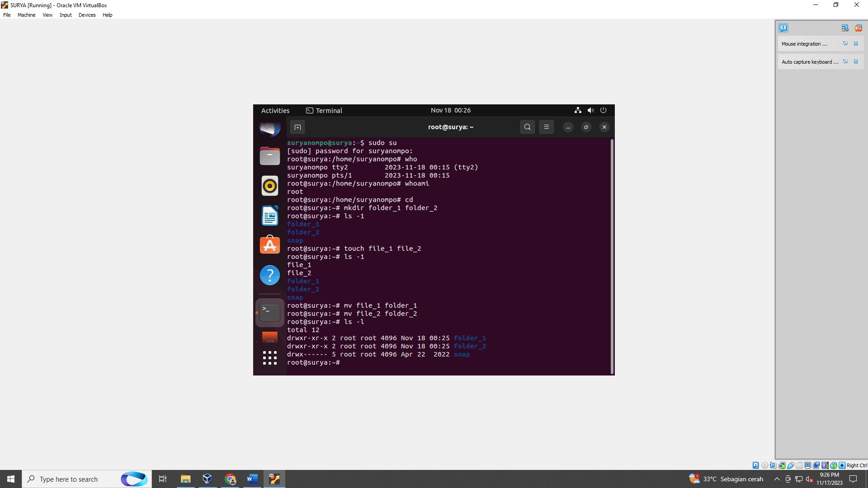Click Activities in the Ubuntu top bar
Image resolution: width=868 pixels, height=488 pixels.
coord(275,111)
